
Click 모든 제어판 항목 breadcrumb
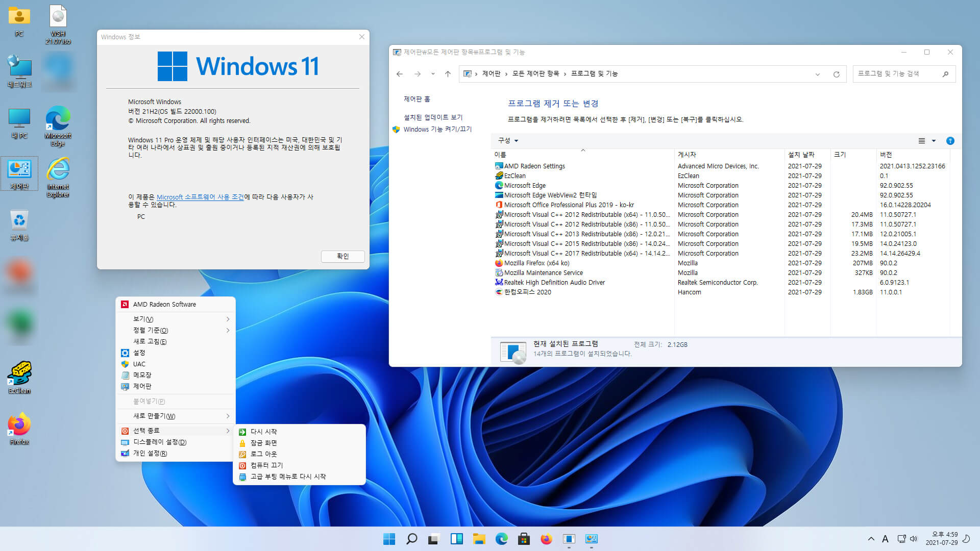tap(535, 74)
